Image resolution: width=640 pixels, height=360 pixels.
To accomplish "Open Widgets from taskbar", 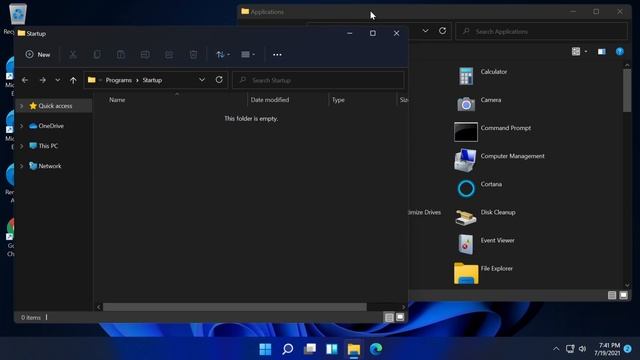I will point(332,349).
